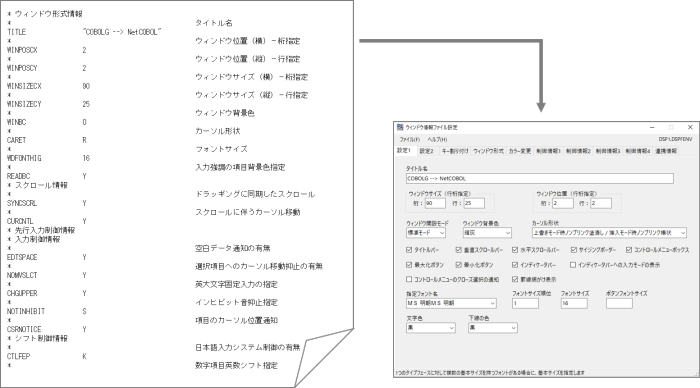Select the 制御情報1 tab
The width and height of the screenshot is (700, 388).
pyautogui.click(x=548, y=151)
